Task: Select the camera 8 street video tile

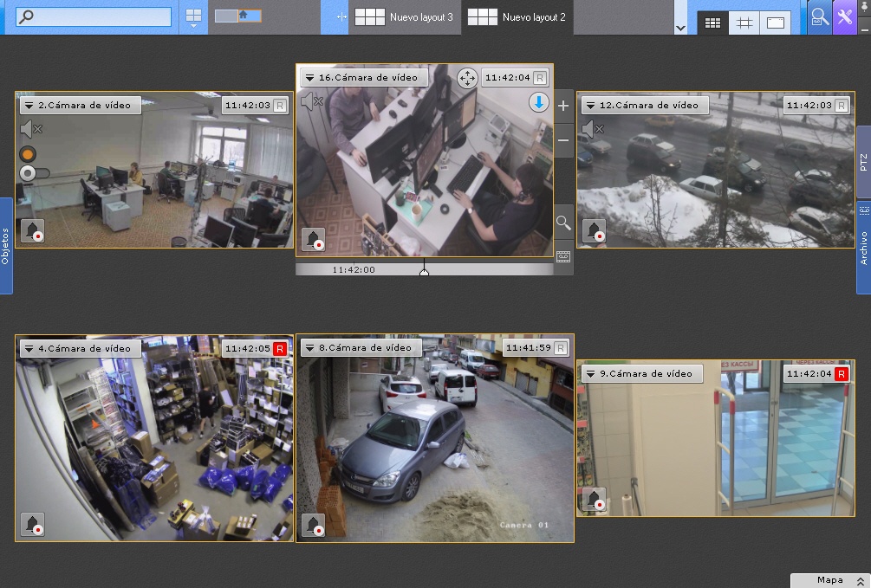Action: pyautogui.click(x=435, y=438)
